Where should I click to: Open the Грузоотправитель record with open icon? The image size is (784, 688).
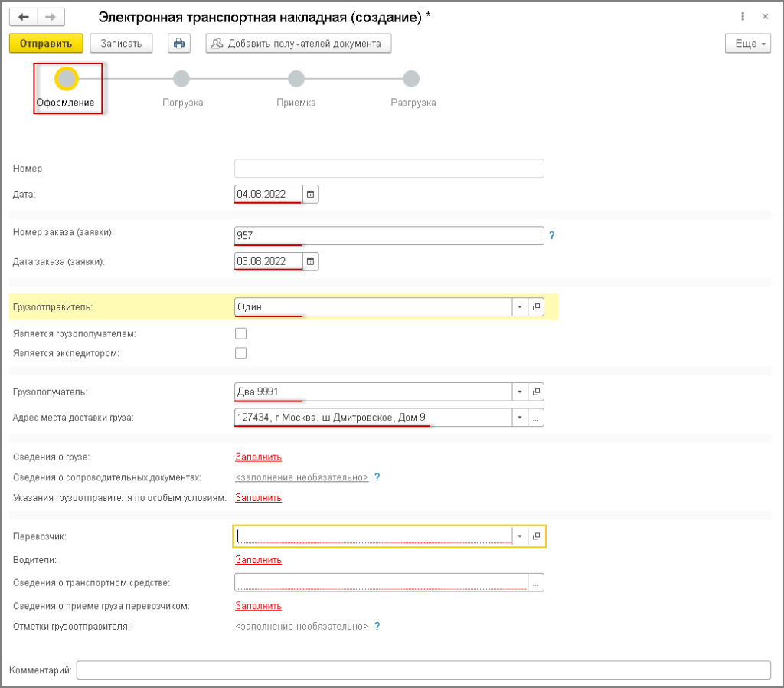(536, 307)
